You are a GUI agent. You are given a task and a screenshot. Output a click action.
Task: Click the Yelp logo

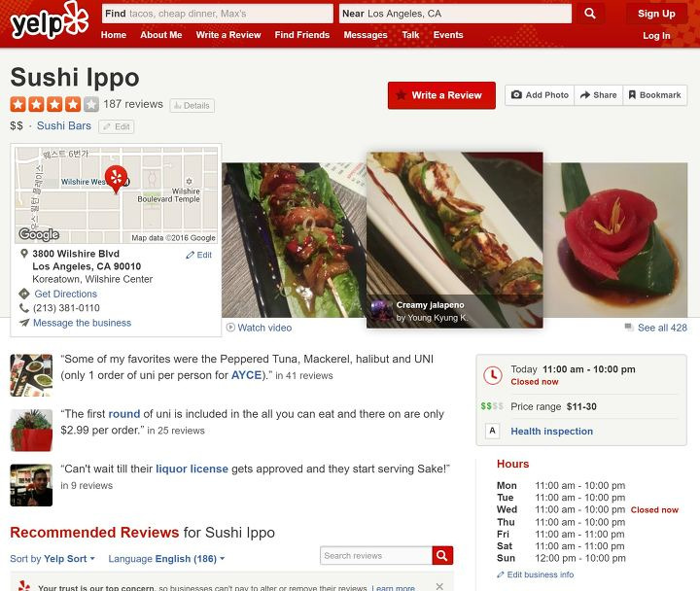pyautogui.click(x=50, y=20)
